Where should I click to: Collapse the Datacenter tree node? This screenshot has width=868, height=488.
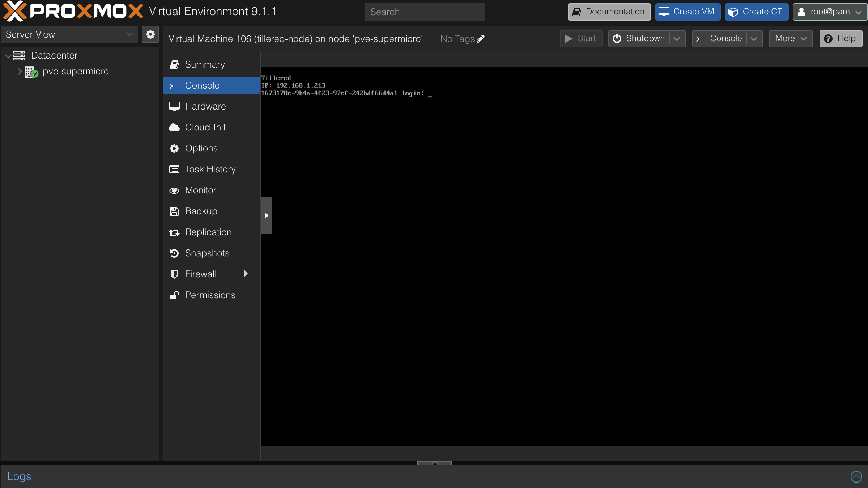tap(8, 56)
